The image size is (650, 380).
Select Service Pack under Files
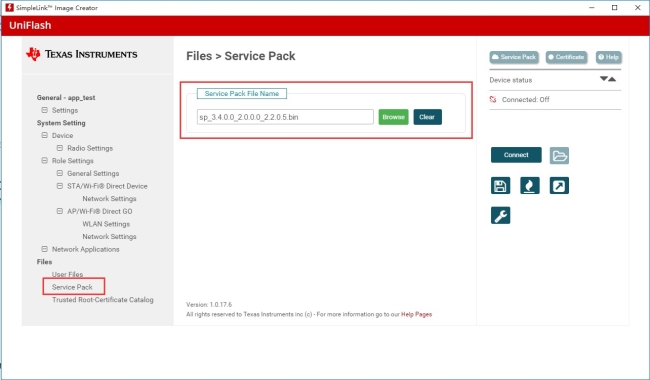72,287
